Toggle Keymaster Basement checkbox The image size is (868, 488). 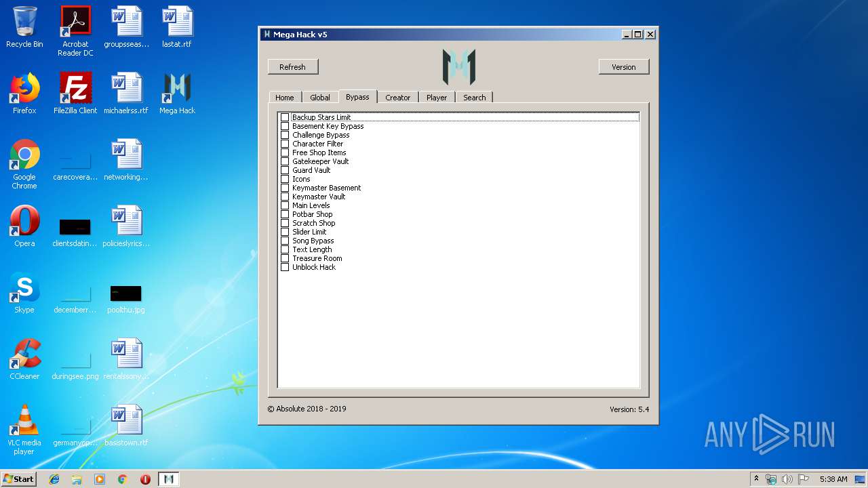point(285,188)
